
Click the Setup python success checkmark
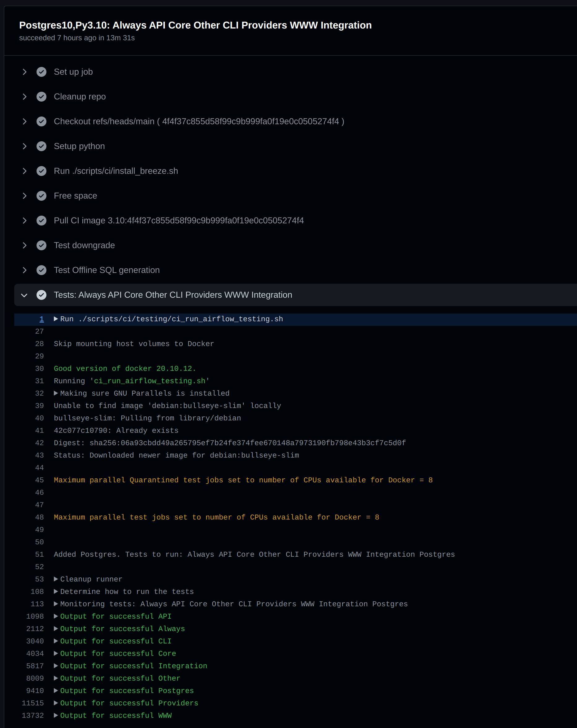[41, 146]
